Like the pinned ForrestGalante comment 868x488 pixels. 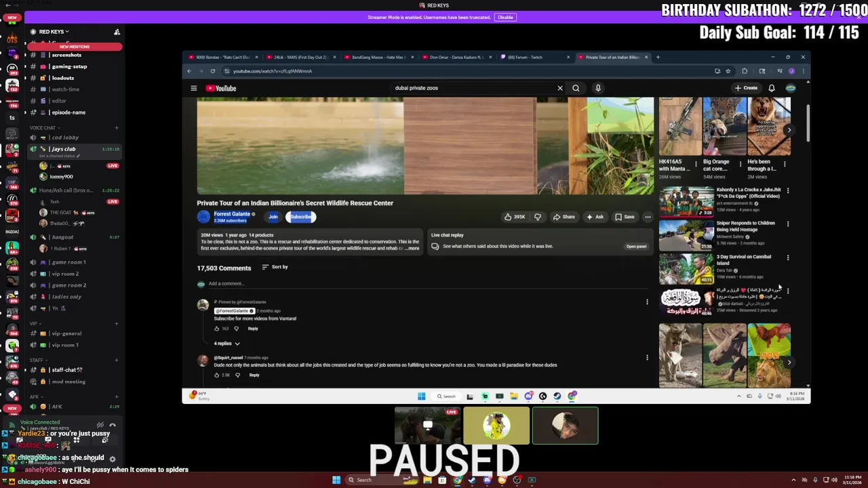coord(217,329)
